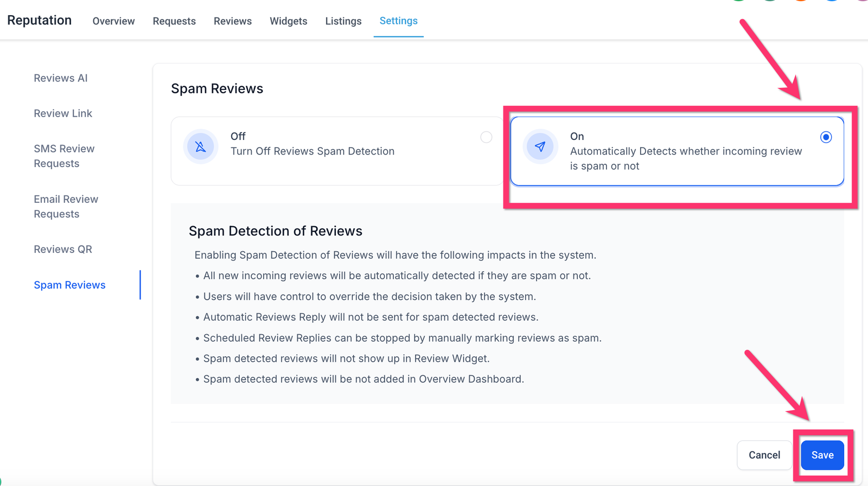Open Review Link in sidebar
This screenshot has height=486, width=868.
pyautogui.click(x=63, y=113)
